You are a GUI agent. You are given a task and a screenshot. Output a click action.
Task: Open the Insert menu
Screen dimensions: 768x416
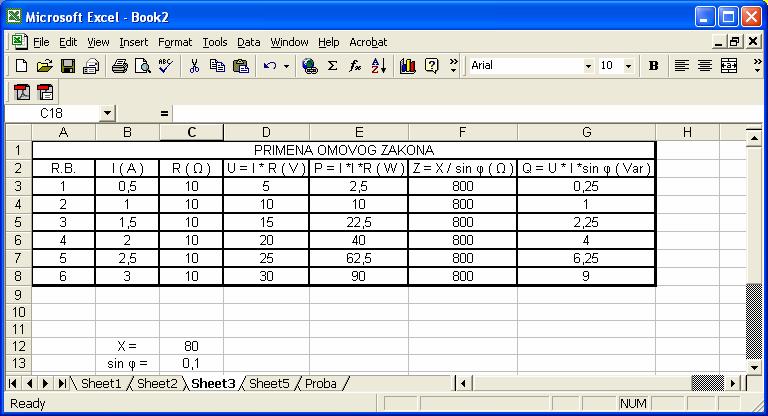click(133, 42)
